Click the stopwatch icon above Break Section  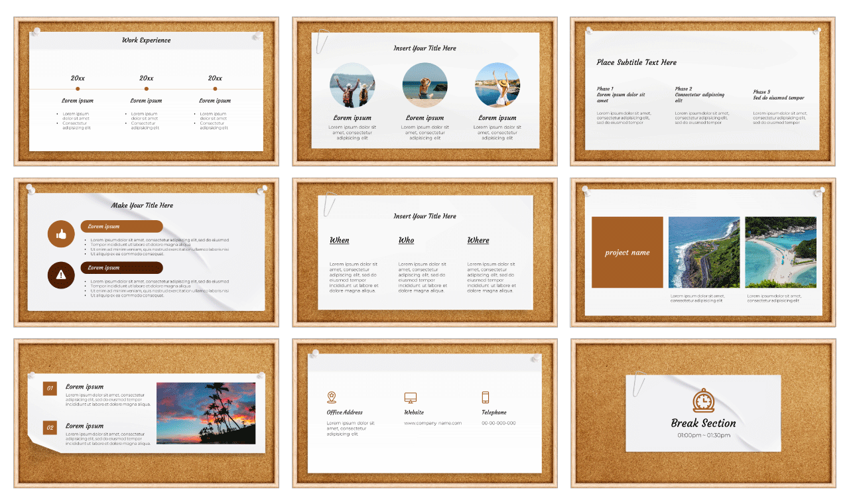[704, 401]
